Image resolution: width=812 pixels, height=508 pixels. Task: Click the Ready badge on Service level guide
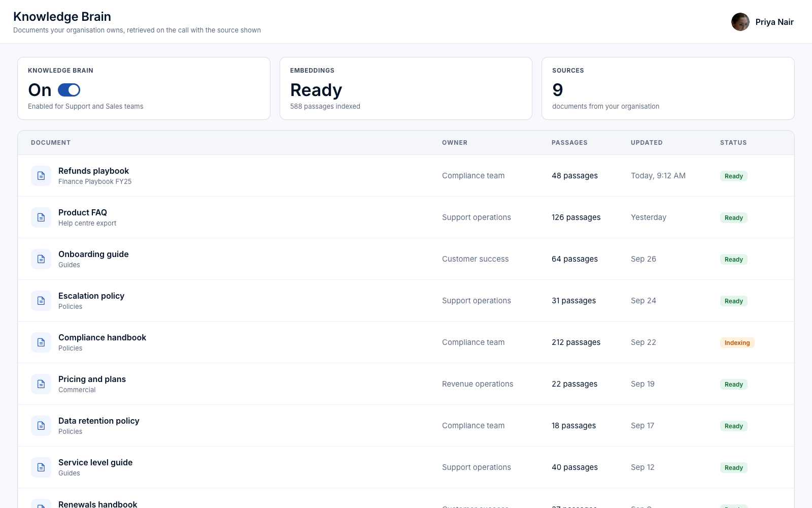click(733, 468)
